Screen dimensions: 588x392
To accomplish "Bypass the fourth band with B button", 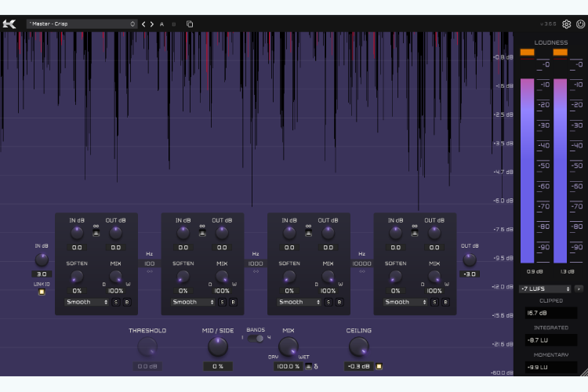I will click(445, 302).
